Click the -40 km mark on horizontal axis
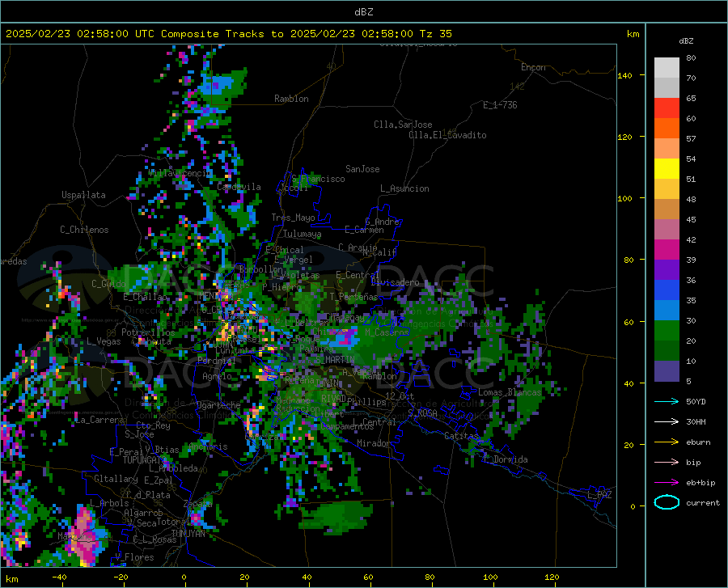 click(59, 577)
